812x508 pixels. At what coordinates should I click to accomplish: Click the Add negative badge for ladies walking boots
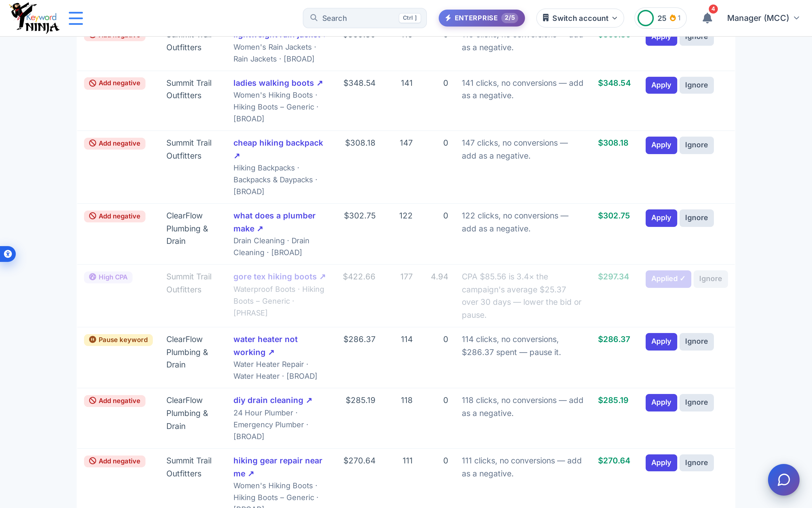coord(114,83)
